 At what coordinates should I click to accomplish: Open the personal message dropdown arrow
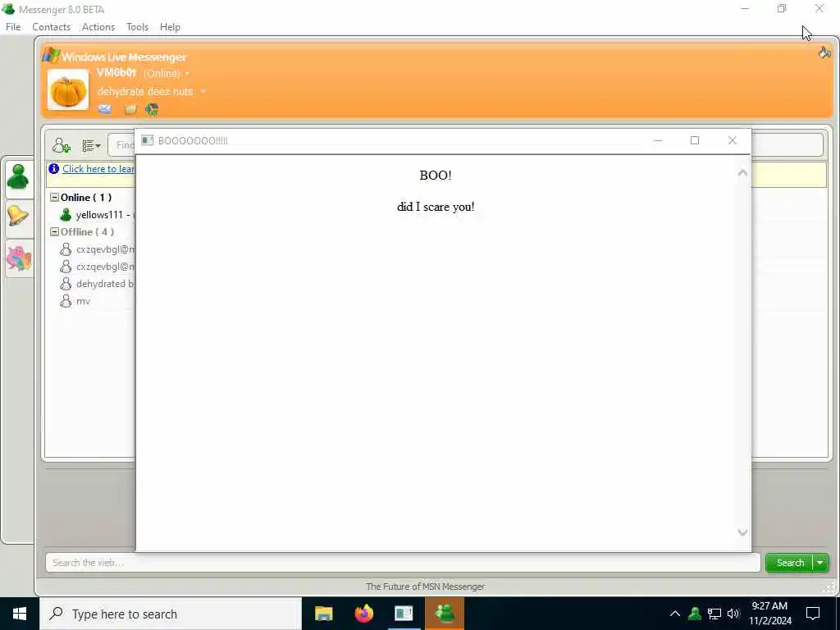[203, 92]
